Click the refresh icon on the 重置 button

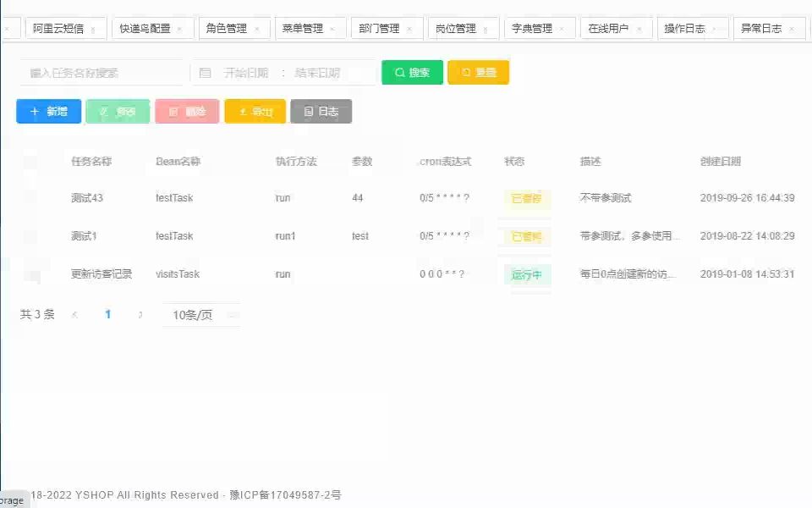[x=464, y=72]
